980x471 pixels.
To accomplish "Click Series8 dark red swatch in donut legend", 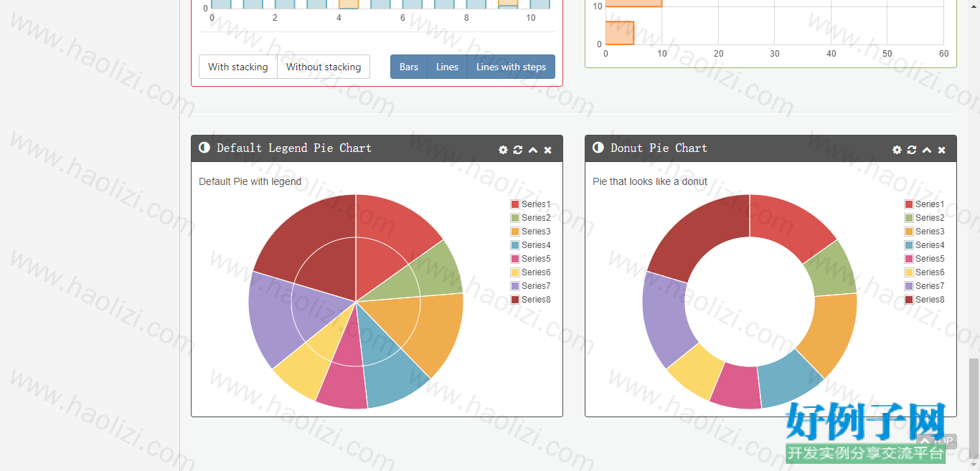I will pyautogui.click(x=909, y=300).
